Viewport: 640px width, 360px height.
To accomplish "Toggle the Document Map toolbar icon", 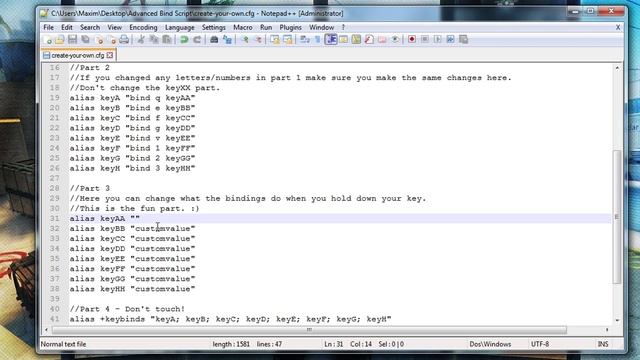I will tap(356, 40).
